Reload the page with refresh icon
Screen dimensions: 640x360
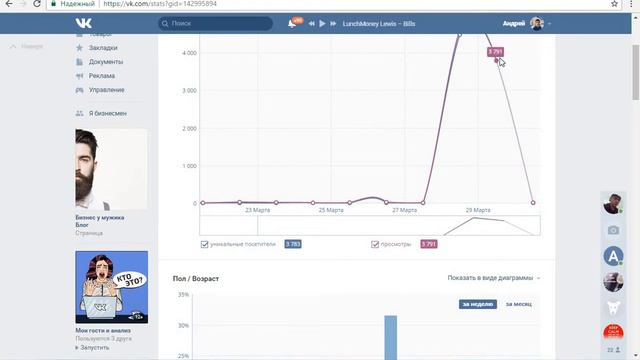(37, 4)
